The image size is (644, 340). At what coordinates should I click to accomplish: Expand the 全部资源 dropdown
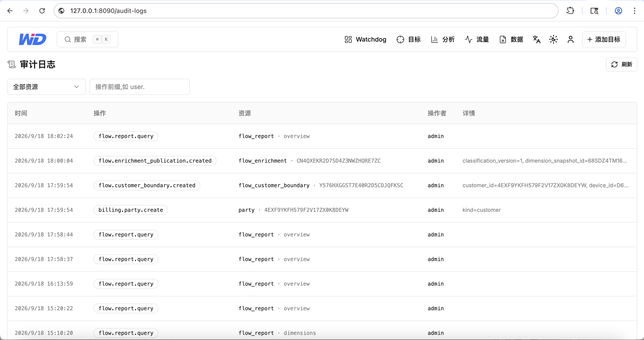point(47,87)
